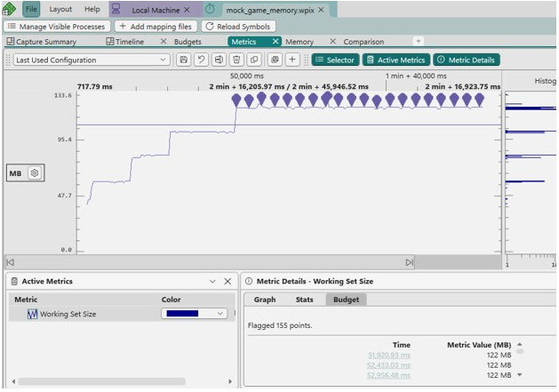Click the Active Metrics panel title icon
The height and width of the screenshot is (392, 559).
click(14, 281)
